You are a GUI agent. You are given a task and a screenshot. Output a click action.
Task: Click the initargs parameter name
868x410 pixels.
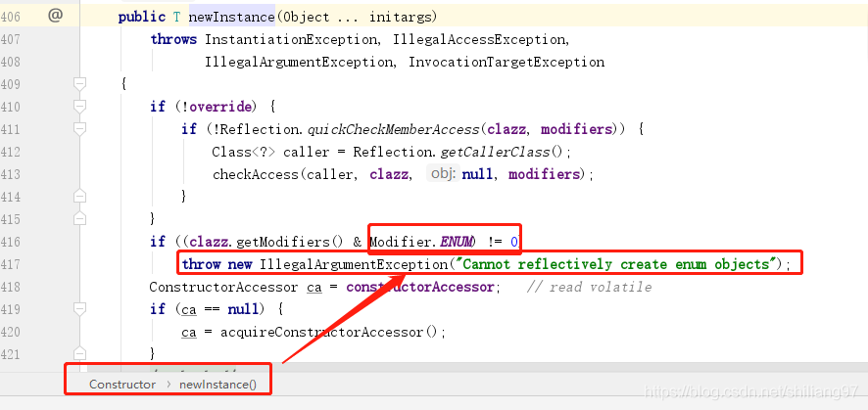398,18
